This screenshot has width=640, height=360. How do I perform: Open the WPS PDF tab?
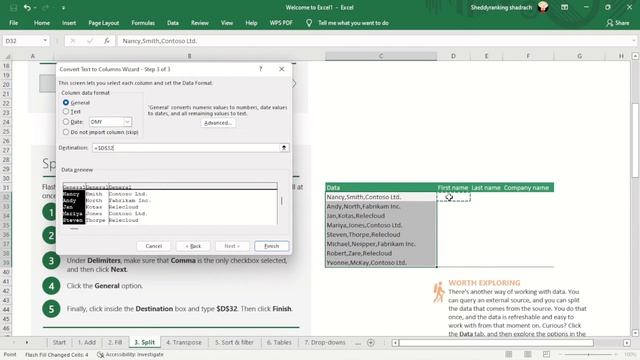[x=281, y=23]
